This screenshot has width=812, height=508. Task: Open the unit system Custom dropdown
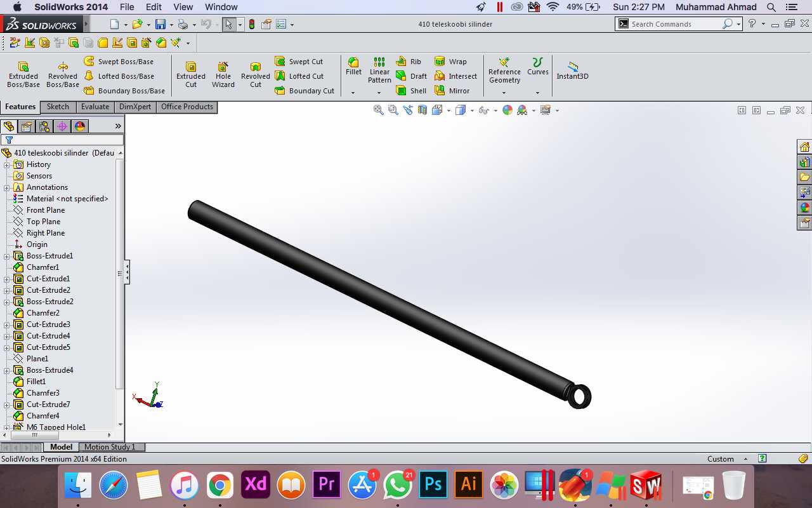tap(727, 458)
